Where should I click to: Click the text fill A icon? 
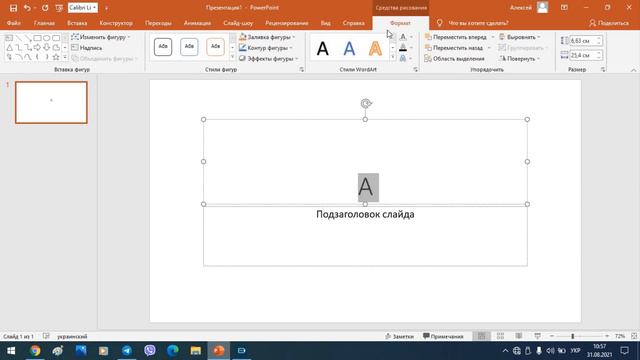tap(403, 37)
